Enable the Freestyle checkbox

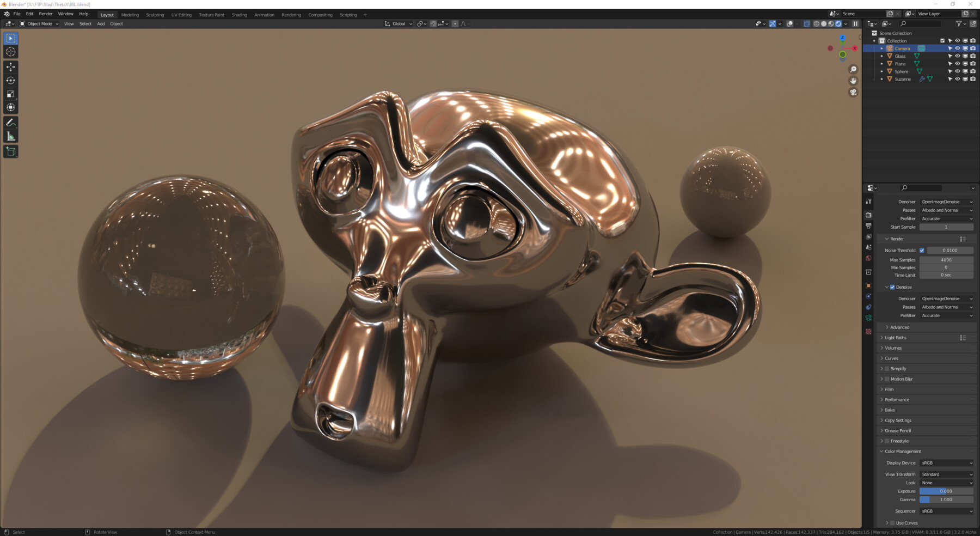[x=887, y=441]
